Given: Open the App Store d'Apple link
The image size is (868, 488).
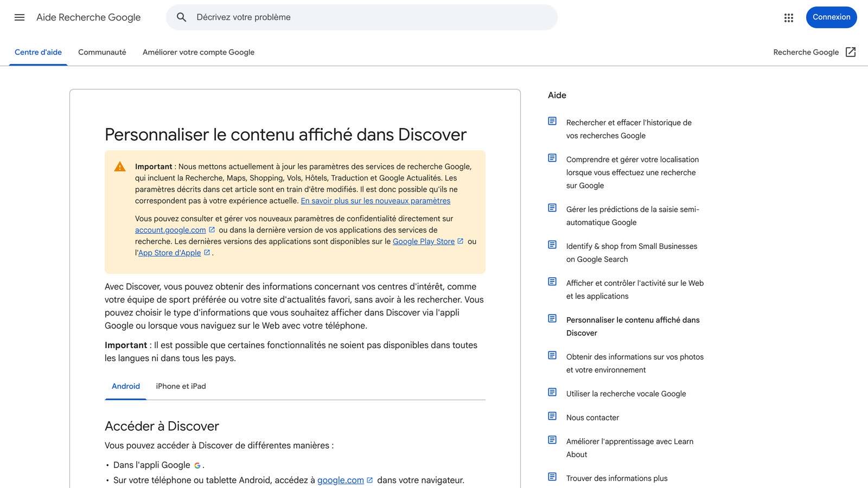Looking at the screenshot, I should pyautogui.click(x=169, y=253).
